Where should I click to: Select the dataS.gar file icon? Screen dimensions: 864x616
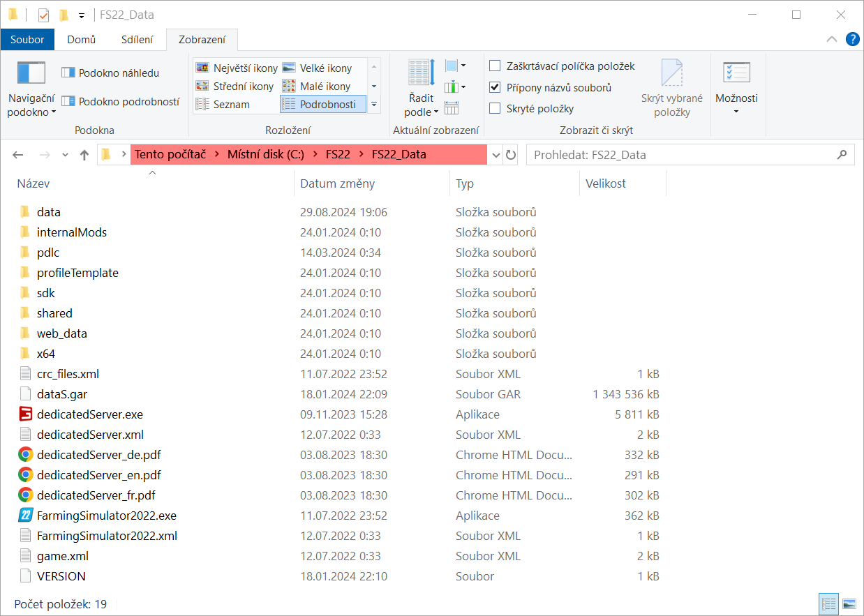26,394
